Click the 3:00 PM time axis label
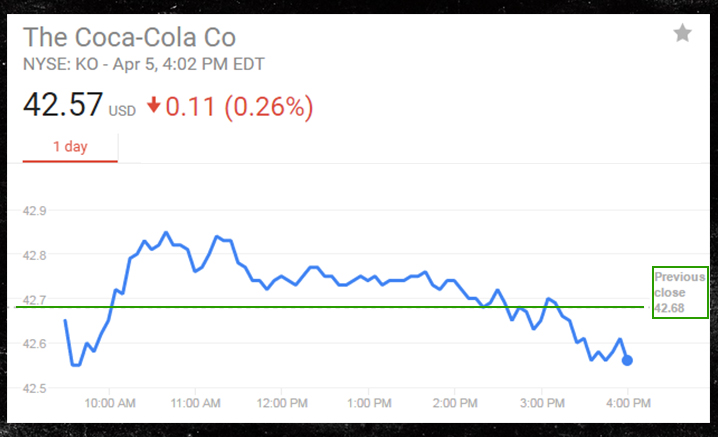Image resolution: width=718 pixels, height=437 pixels. 541,403
